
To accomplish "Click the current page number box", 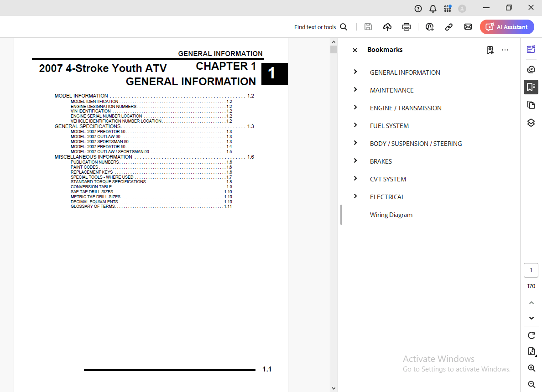I will coord(531,270).
